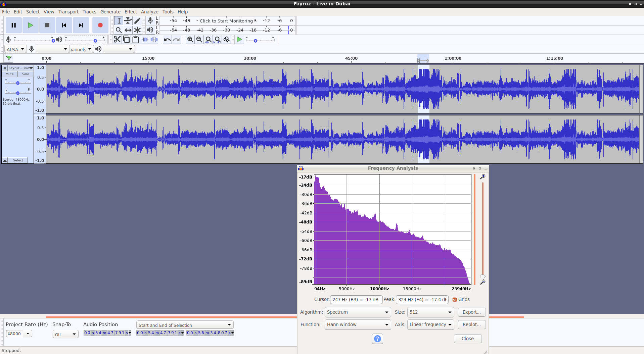
Task: Click the track Select button
Action: [x=18, y=160]
